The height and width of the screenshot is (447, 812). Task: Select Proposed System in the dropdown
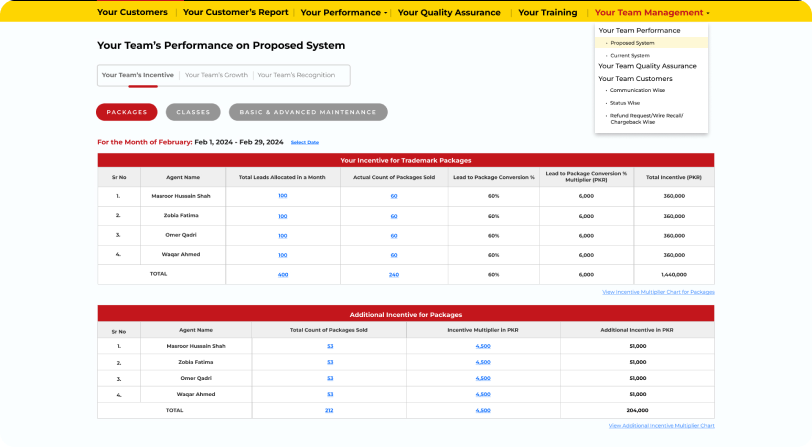pos(632,43)
